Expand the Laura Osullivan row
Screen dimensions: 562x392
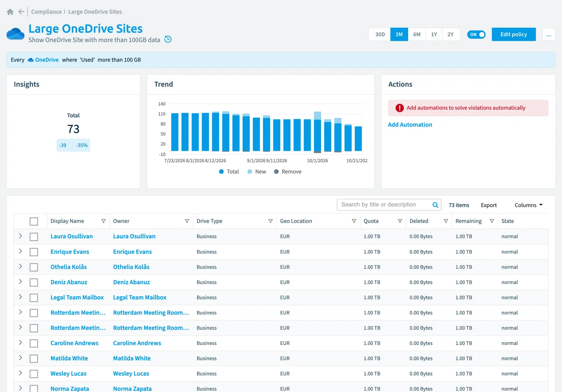[20, 236]
